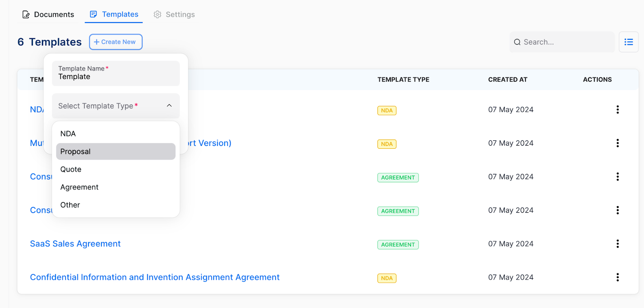Click the Settings gear icon
644x308 pixels.
(x=157, y=14)
